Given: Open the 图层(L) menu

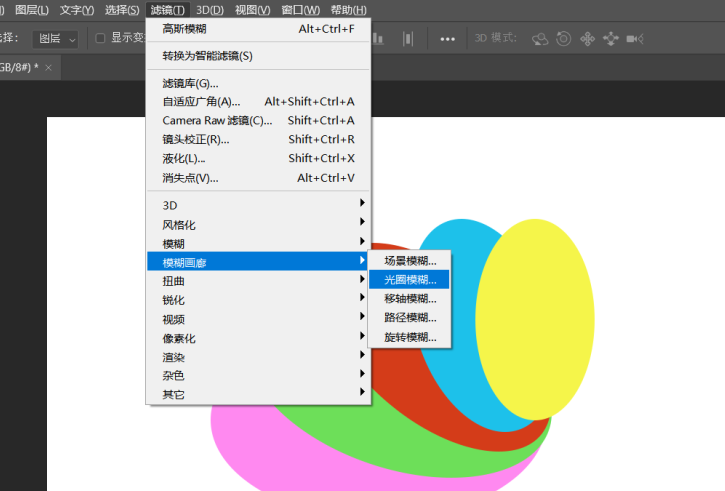Looking at the screenshot, I should 31,10.
